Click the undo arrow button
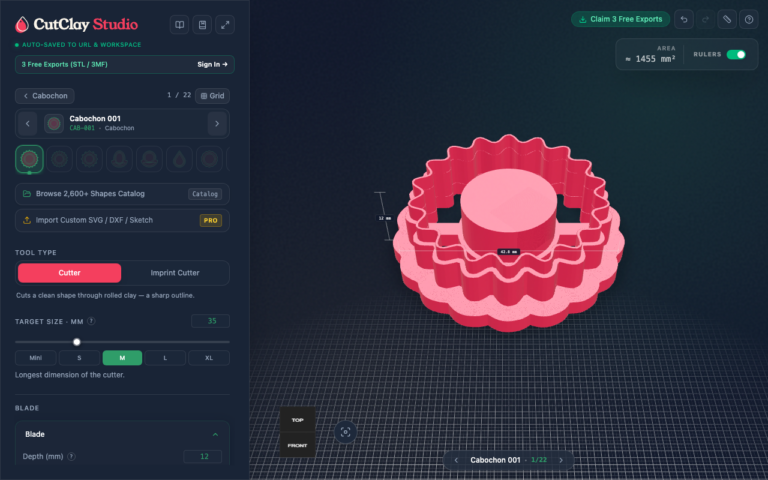Viewport: 768px width, 480px height. click(684, 20)
